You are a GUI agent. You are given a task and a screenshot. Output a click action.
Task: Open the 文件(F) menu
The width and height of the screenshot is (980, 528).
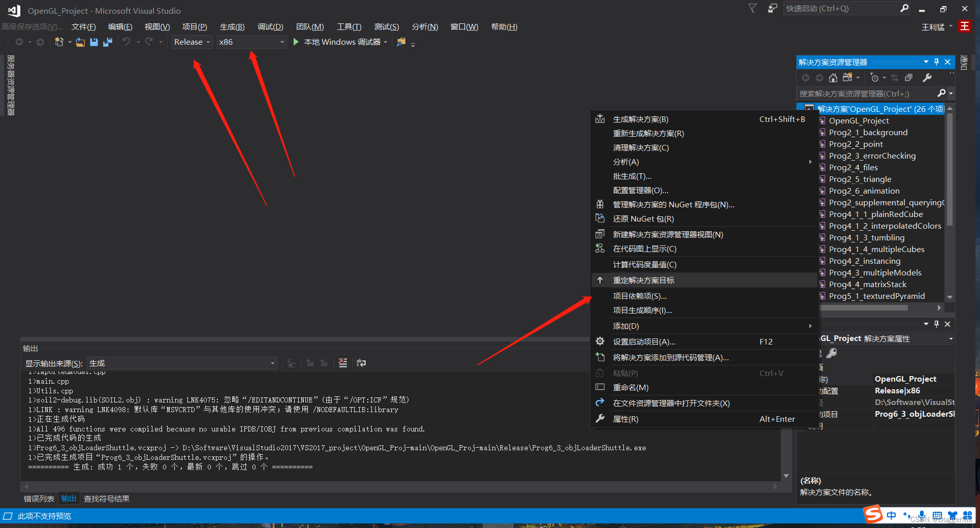[x=83, y=26]
